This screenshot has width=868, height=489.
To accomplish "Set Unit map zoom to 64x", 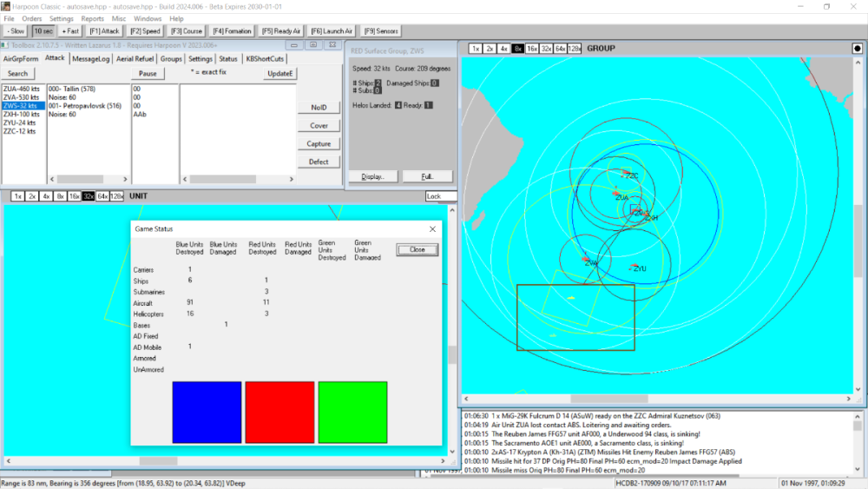I will coord(102,196).
